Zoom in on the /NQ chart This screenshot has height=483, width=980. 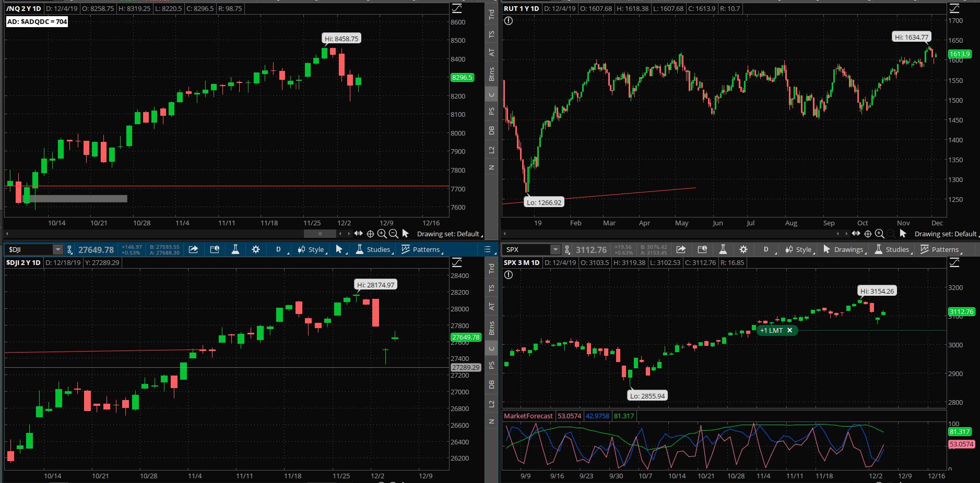pyautogui.click(x=382, y=234)
